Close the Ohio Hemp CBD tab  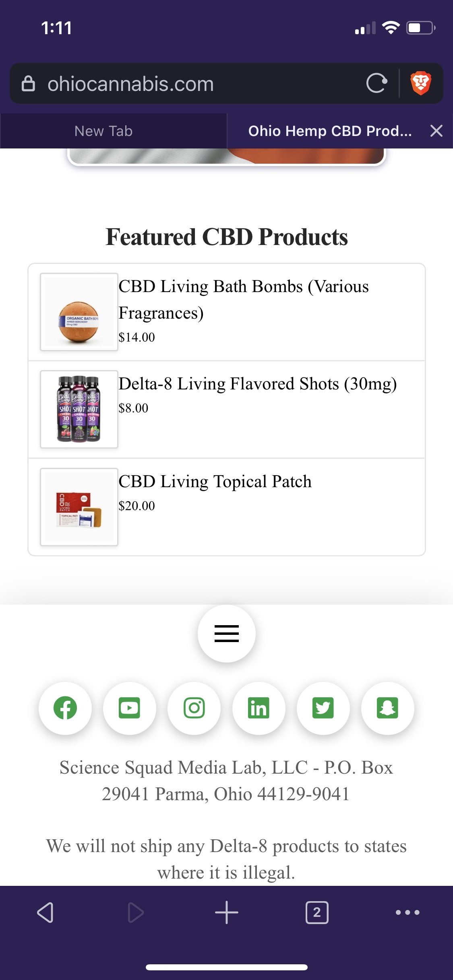coord(436,131)
